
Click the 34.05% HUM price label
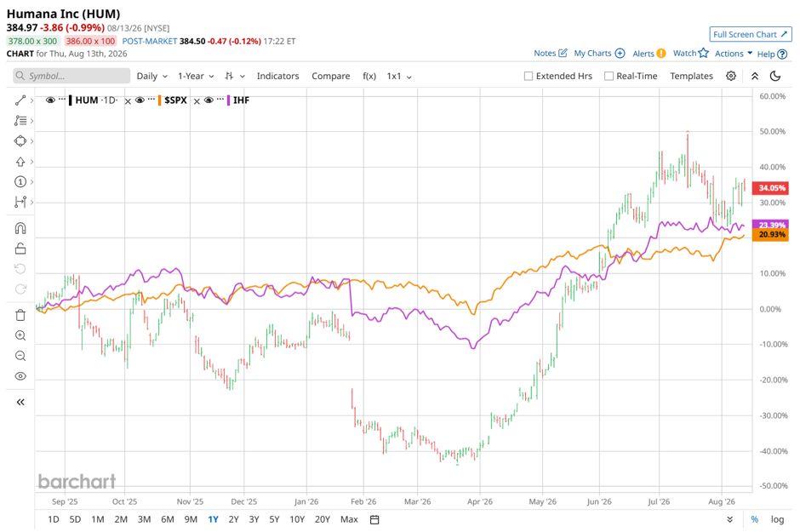(771, 188)
